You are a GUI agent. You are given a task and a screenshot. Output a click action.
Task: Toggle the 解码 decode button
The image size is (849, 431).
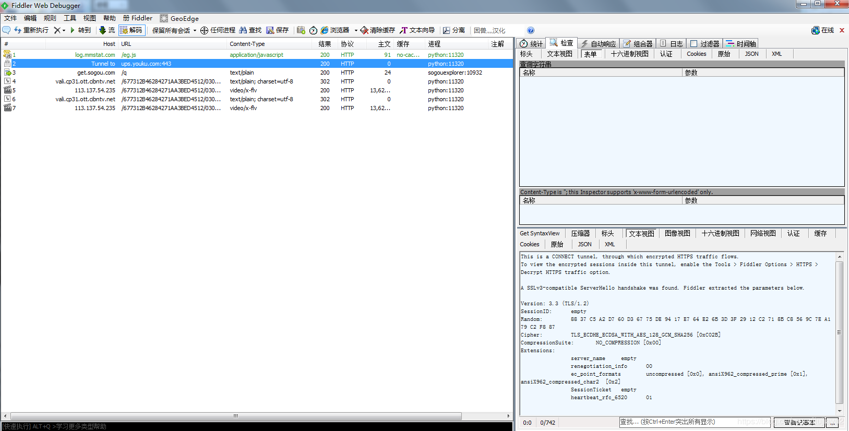[x=132, y=30]
